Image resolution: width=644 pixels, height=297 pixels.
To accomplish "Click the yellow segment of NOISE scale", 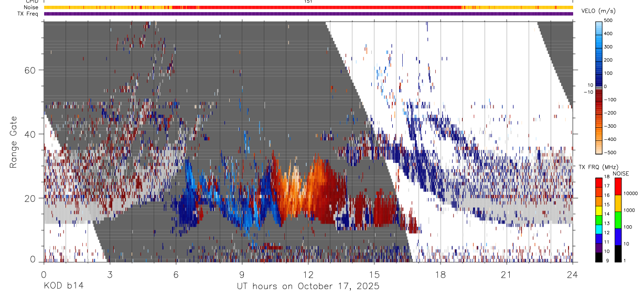I will click(618, 203).
